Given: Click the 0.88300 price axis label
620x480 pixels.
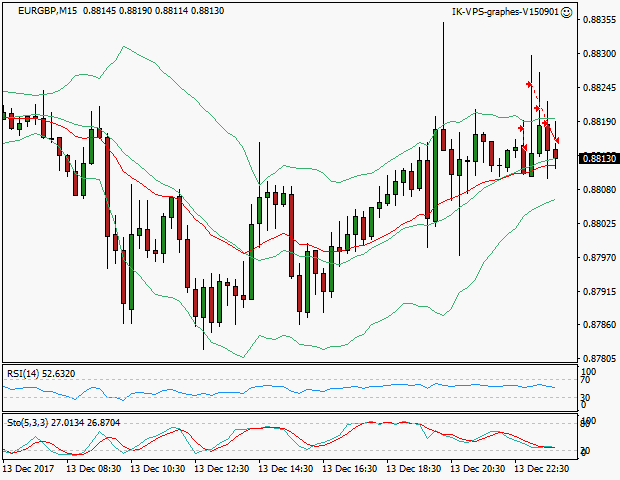Looking at the screenshot, I should click(x=598, y=54).
